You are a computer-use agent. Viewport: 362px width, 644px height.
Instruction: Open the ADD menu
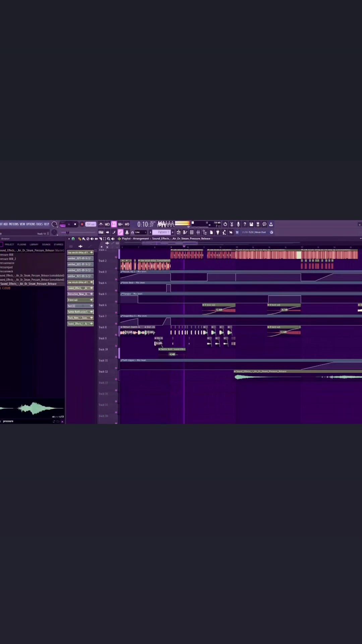(5, 224)
